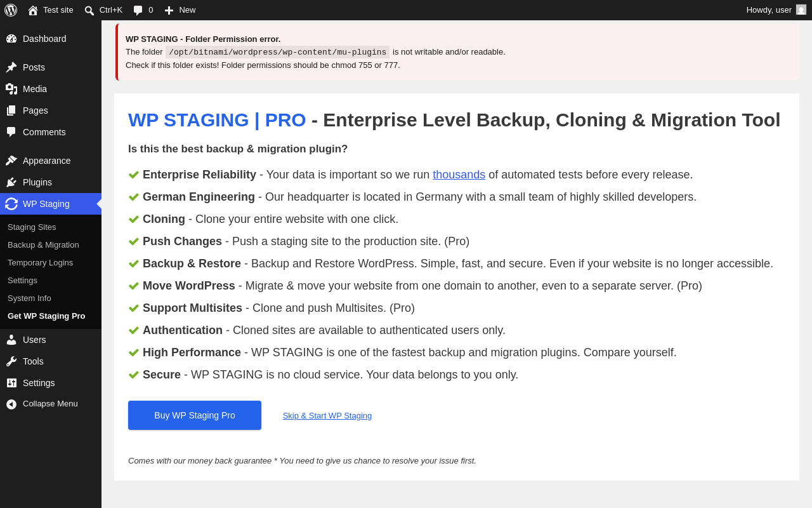Click the Comments bubble sidebar icon
Image resolution: width=812 pixels, height=508 pixels.
coord(11,132)
